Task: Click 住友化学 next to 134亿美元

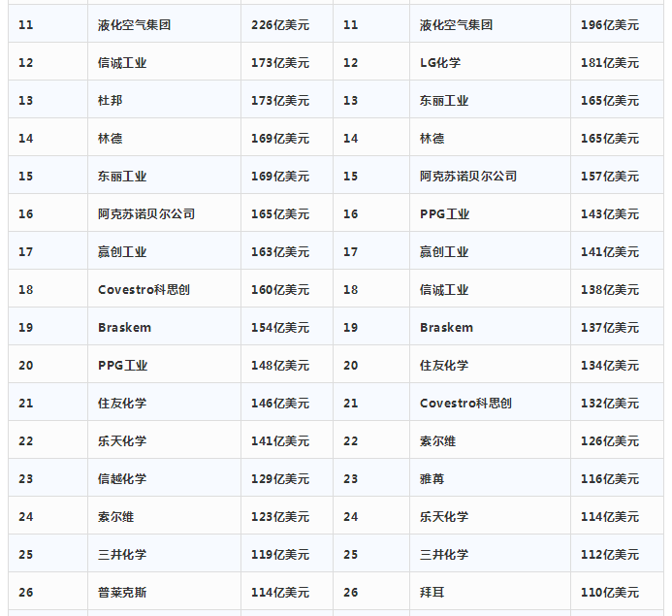Action: 444,365
